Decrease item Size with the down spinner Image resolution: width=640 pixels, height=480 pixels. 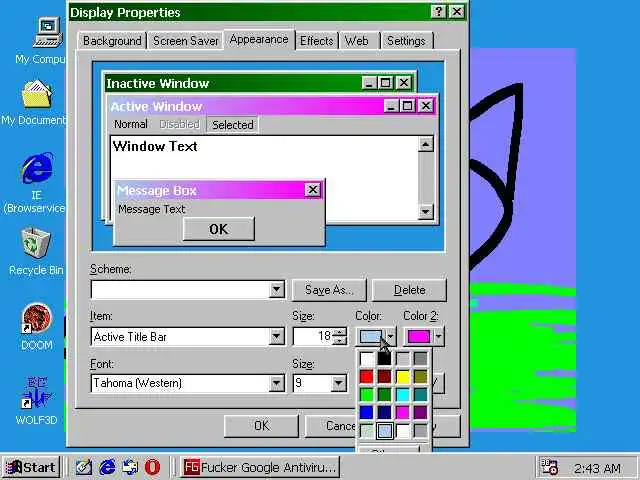point(340,340)
